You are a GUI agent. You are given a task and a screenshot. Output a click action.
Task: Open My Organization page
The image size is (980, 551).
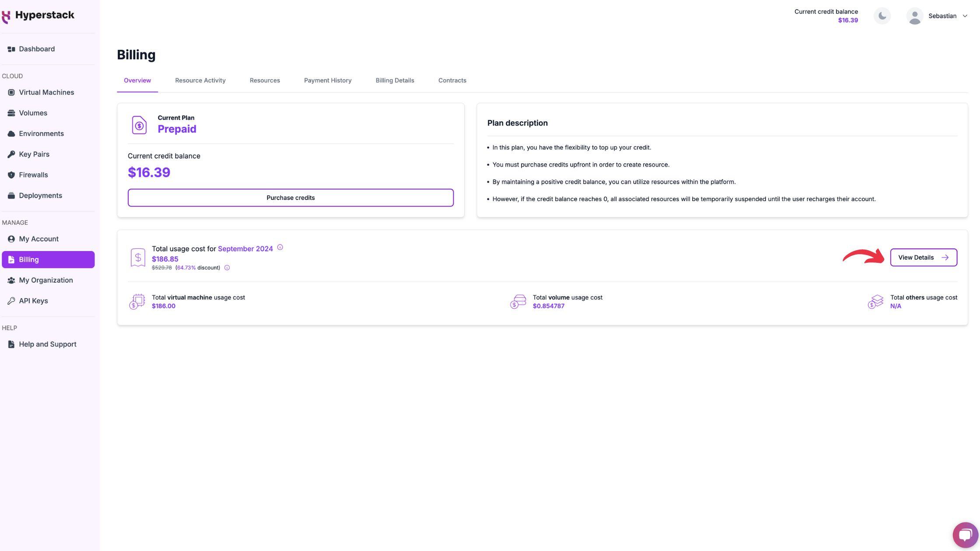48,280
